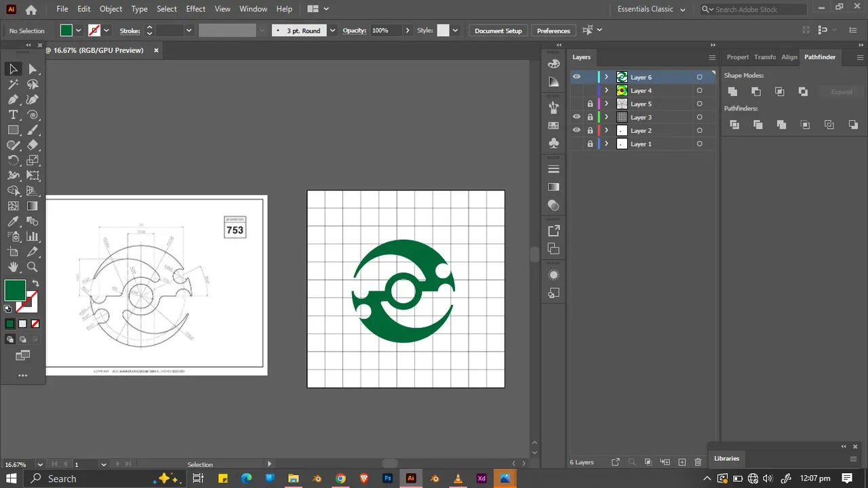Swap fill and stroke colors
Viewport: 868px width, 488px height.
tap(35, 283)
